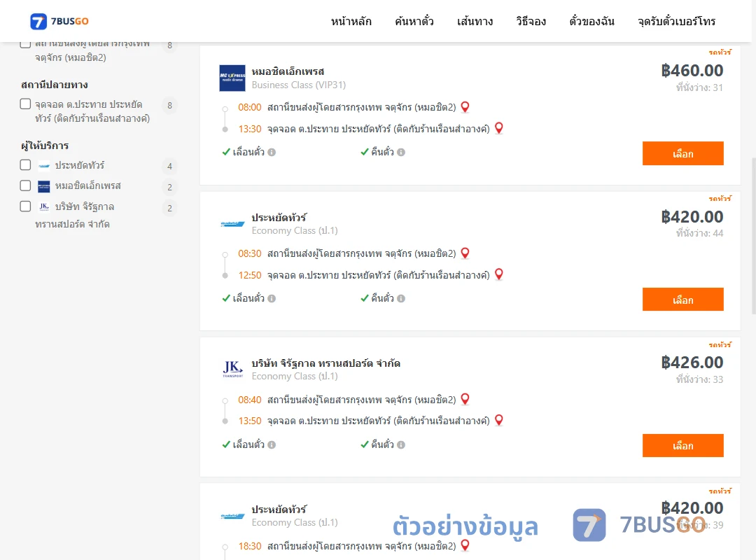Click ที่นั่งว่าง: 44 seats text
Image resolution: width=756 pixels, height=560 pixels.
pyautogui.click(x=699, y=234)
